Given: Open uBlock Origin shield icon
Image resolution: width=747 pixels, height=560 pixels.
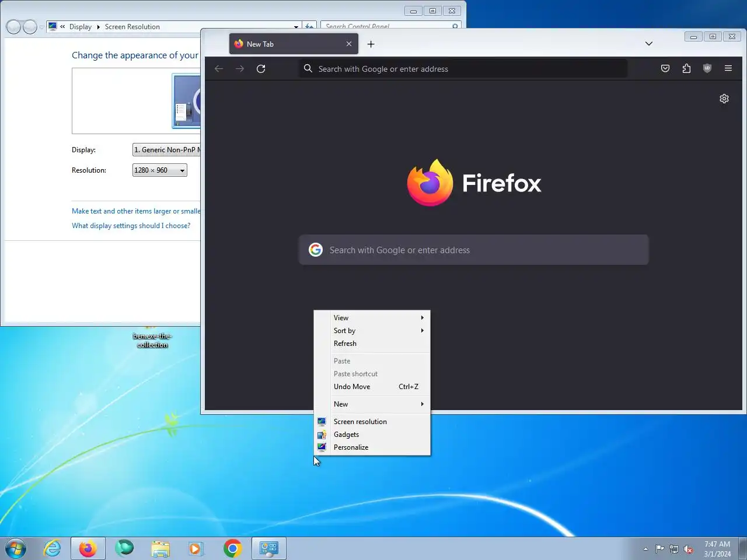Looking at the screenshot, I should coord(707,68).
